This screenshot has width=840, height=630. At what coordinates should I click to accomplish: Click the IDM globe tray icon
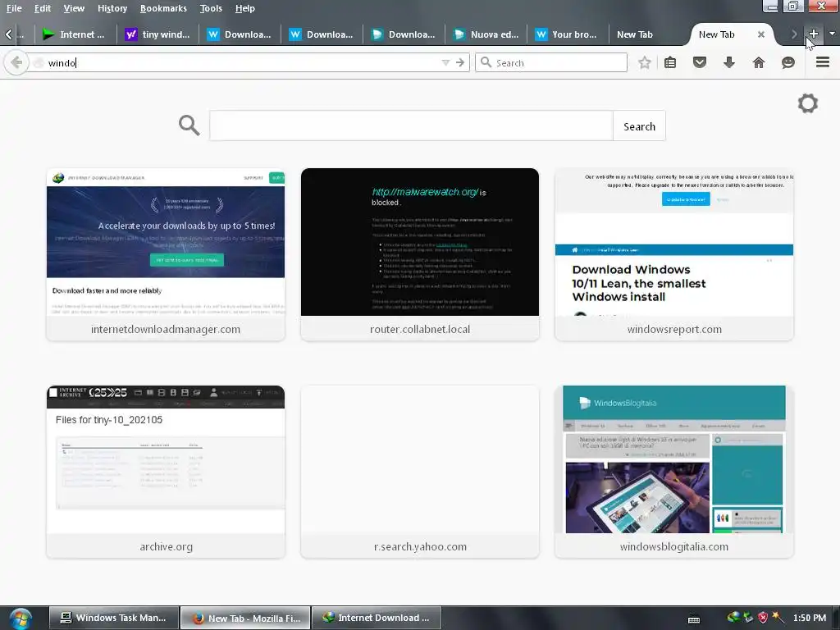733,618
